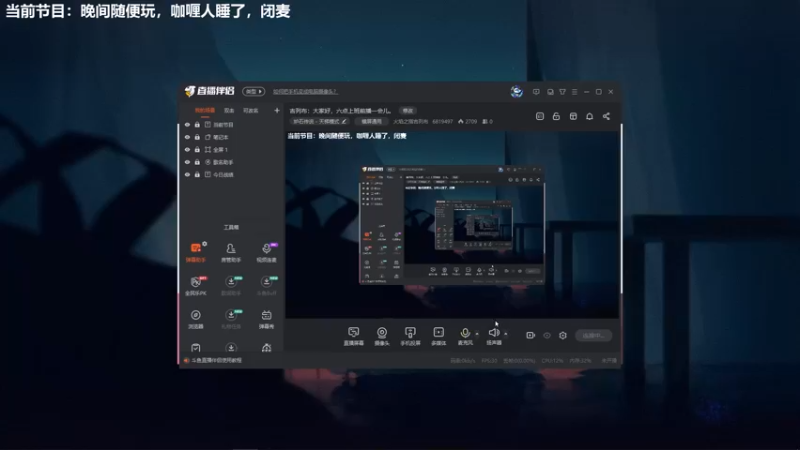800x450 pixels.
Task: Mute the 扬声器 speaker
Action: (x=493, y=336)
